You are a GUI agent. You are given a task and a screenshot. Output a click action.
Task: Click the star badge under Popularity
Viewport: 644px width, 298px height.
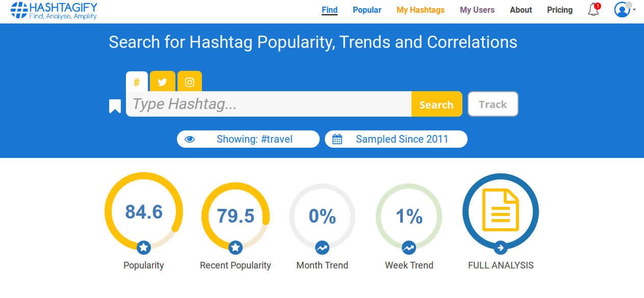pos(144,248)
